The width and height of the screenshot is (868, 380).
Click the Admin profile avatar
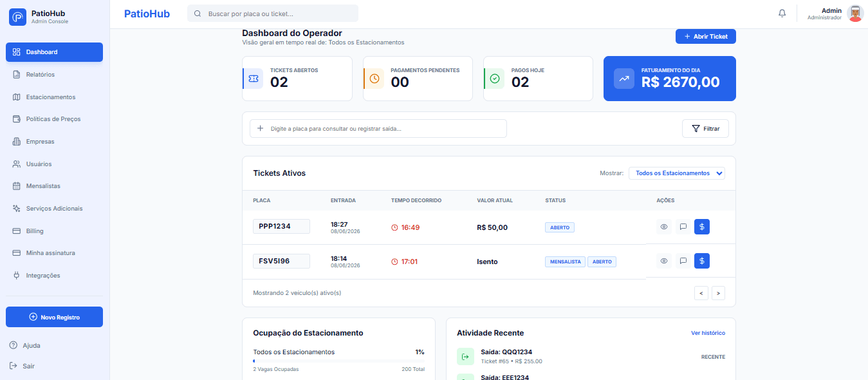pos(855,14)
